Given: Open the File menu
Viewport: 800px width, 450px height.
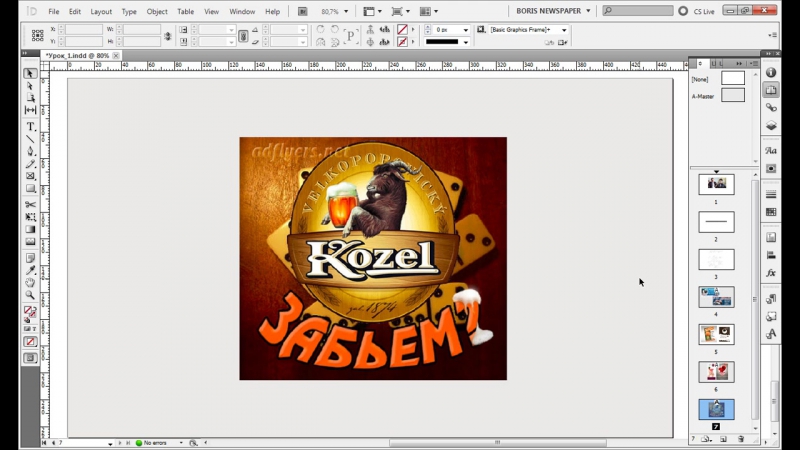Looking at the screenshot, I should click(x=54, y=11).
